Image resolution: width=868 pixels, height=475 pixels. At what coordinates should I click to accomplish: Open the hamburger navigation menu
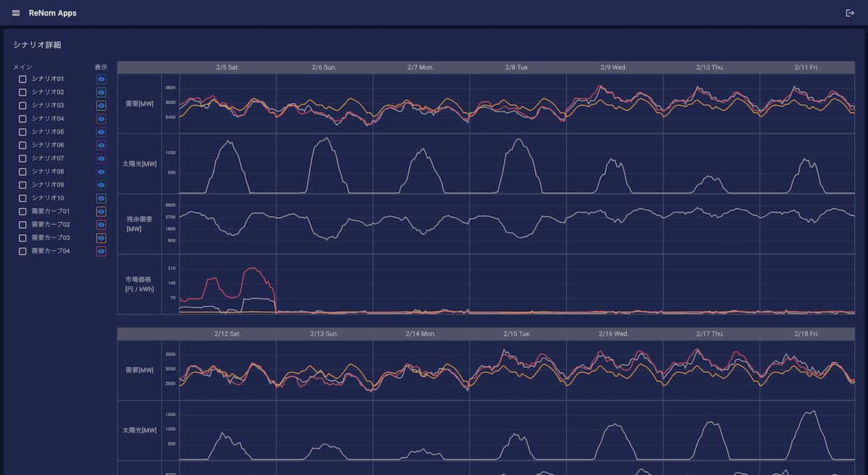[x=16, y=13]
